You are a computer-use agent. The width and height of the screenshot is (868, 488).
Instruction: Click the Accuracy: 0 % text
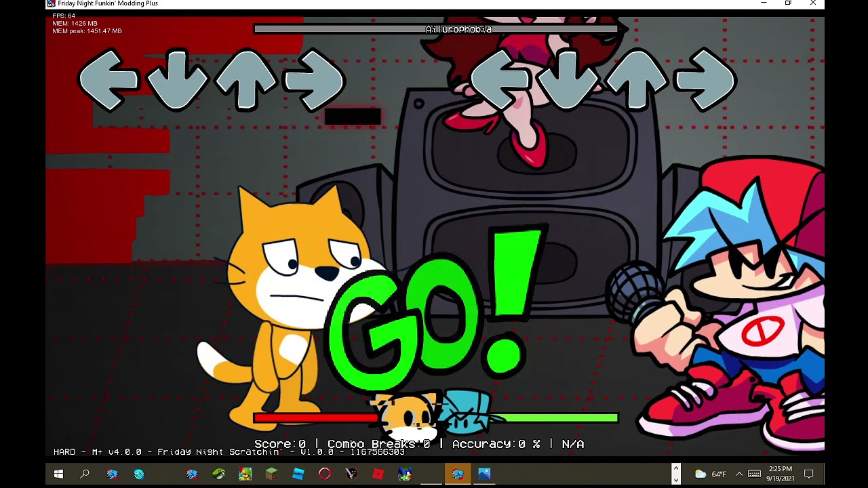click(496, 444)
